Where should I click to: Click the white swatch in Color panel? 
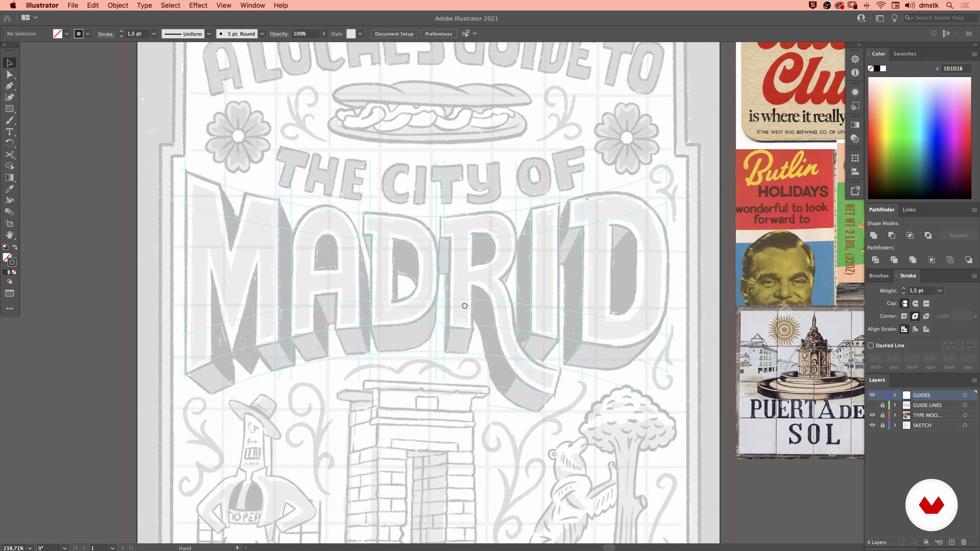click(883, 68)
